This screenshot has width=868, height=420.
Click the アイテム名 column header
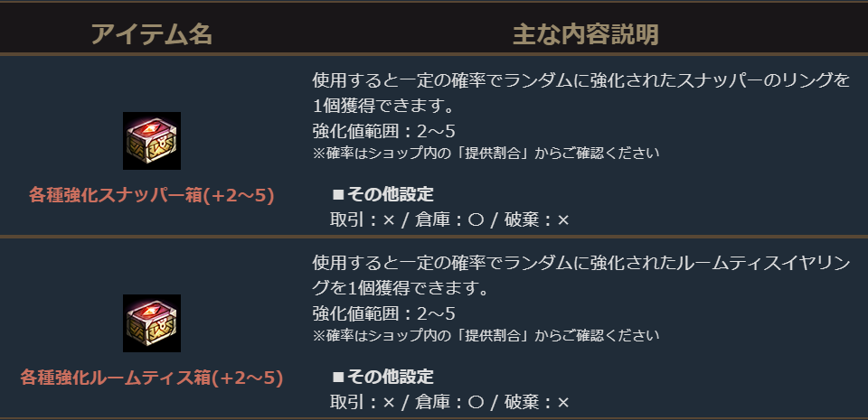point(152,34)
